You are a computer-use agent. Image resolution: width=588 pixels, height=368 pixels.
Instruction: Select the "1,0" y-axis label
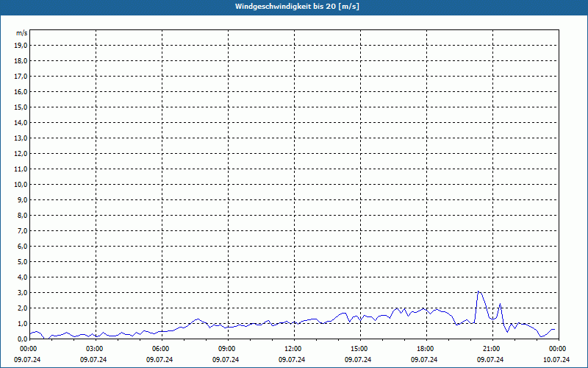(x=23, y=323)
